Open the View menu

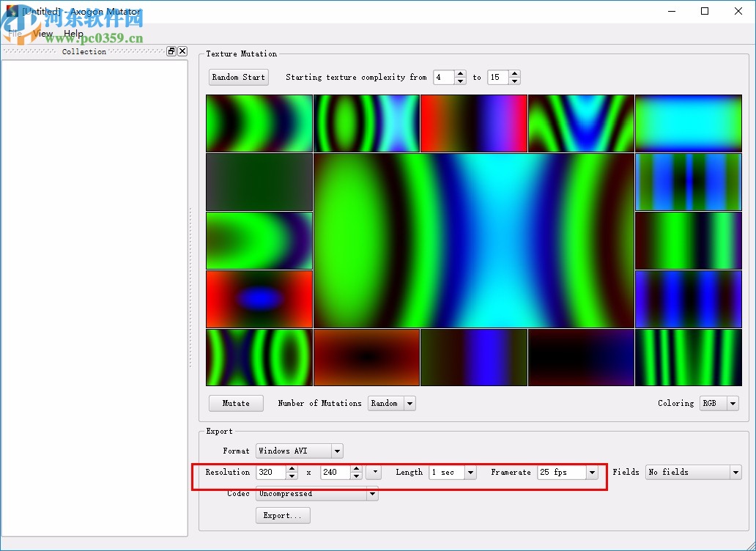(43, 34)
